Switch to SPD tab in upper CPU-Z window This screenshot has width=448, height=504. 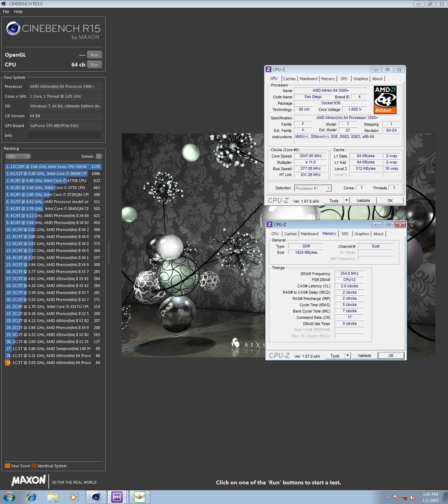(x=344, y=79)
